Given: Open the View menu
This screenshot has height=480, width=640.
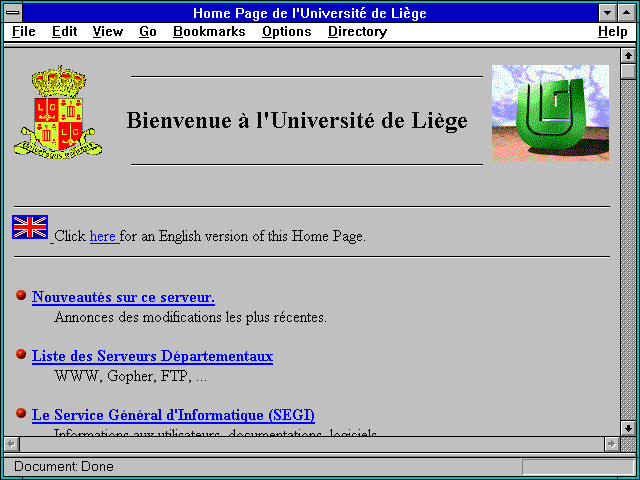Looking at the screenshot, I should point(108,31).
